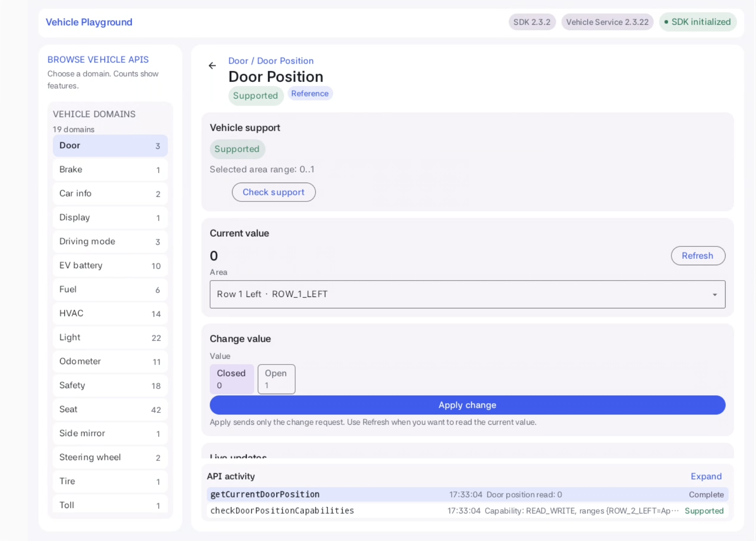Go back using the arrow icon
The width and height of the screenshot is (756, 541).
[x=212, y=65]
